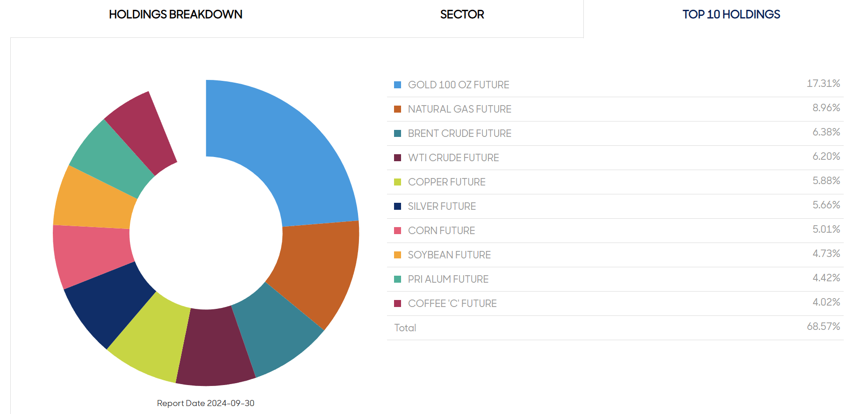
Task: Click the NATURAL GAS FUTURE orange legend marker
Action: pyautogui.click(x=397, y=108)
